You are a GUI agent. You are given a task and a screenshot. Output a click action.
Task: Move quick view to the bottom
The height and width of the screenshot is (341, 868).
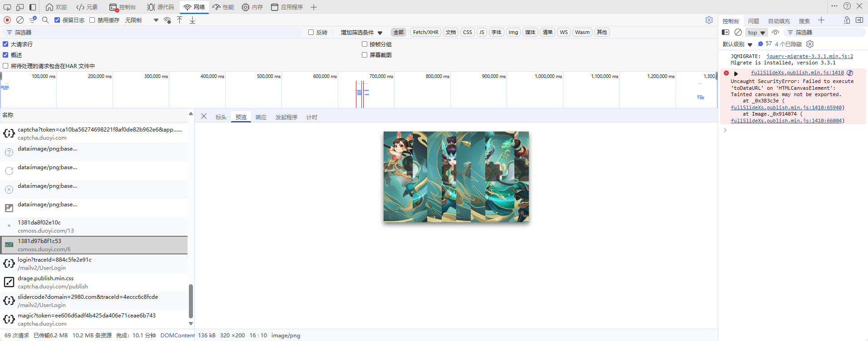(x=847, y=20)
